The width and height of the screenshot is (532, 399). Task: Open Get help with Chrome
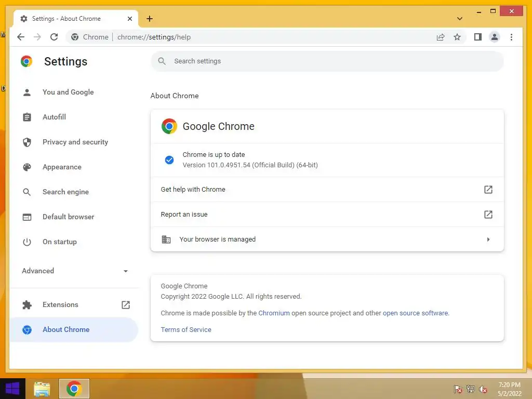[327, 189]
